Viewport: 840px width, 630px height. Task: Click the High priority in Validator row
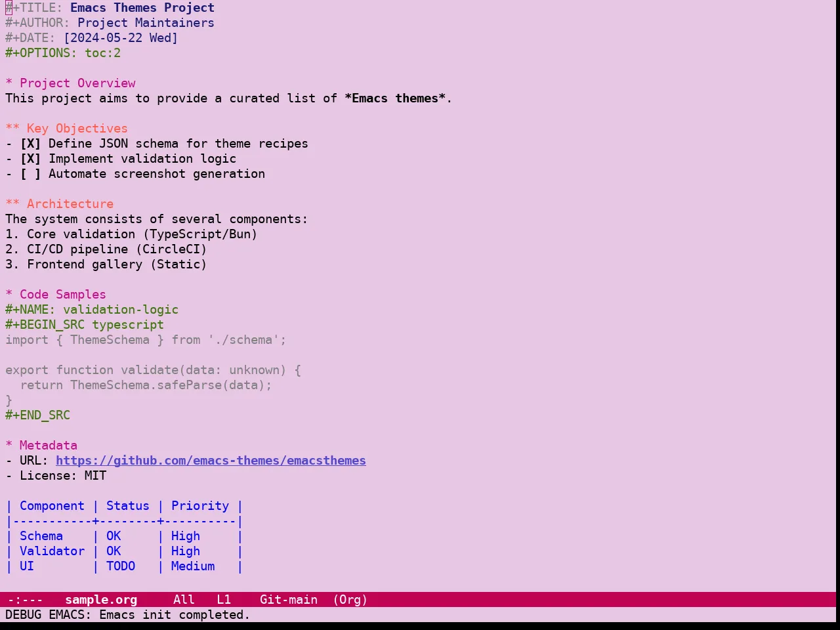(186, 551)
